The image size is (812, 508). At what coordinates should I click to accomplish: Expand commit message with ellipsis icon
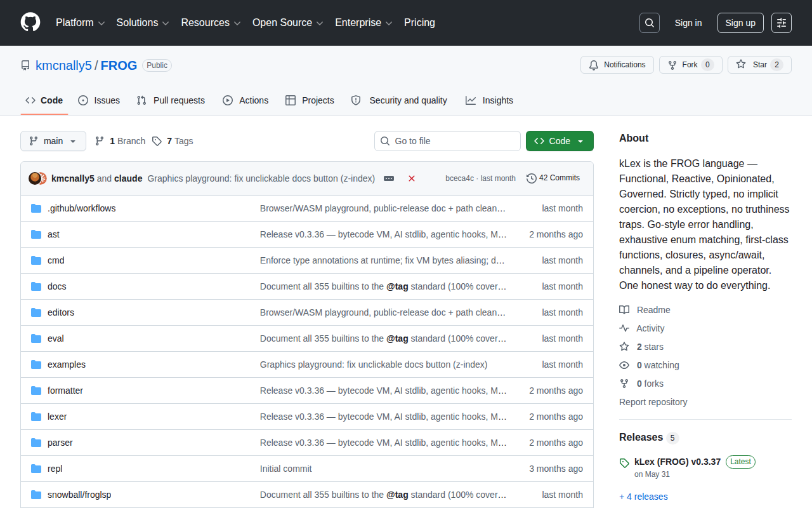pos(389,178)
